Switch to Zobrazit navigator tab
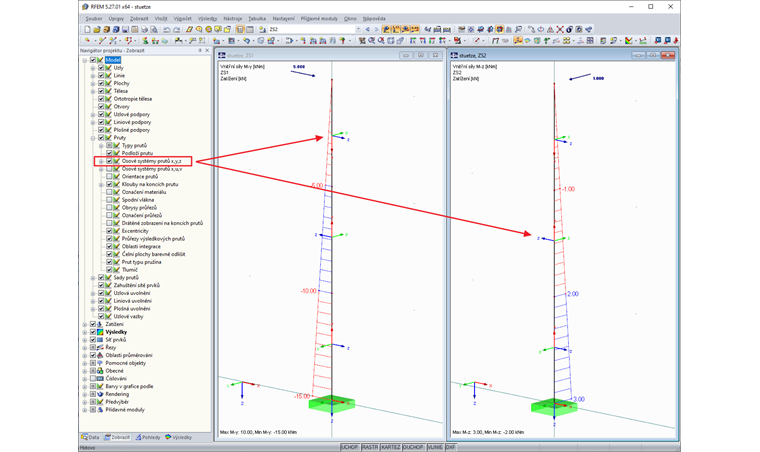 point(117,437)
